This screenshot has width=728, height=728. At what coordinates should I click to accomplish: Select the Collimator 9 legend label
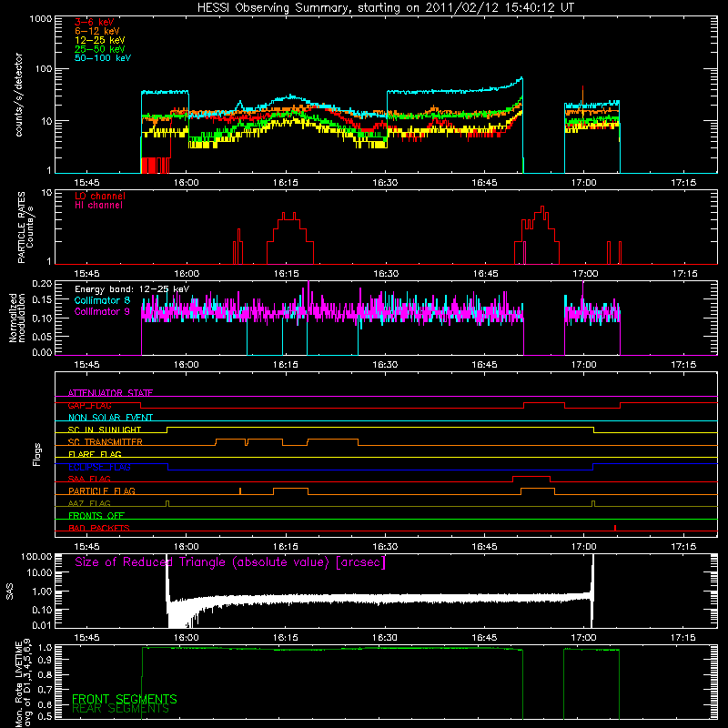[x=102, y=311]
